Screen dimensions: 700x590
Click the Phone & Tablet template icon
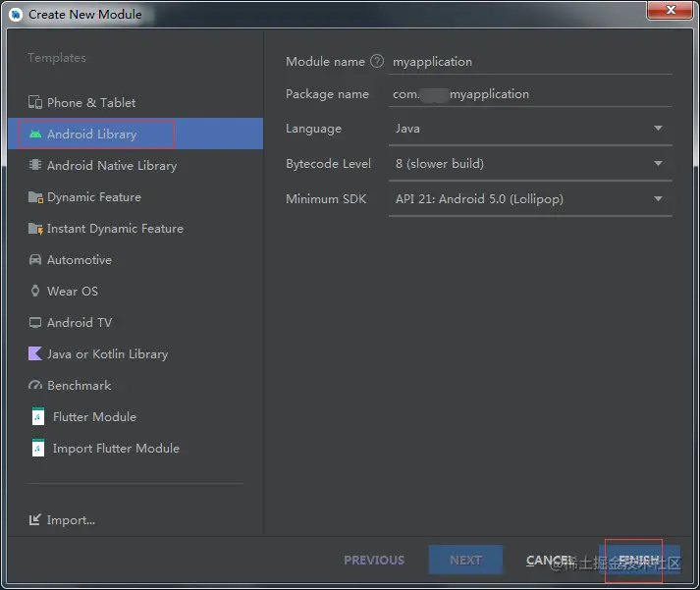click(35, 102)
